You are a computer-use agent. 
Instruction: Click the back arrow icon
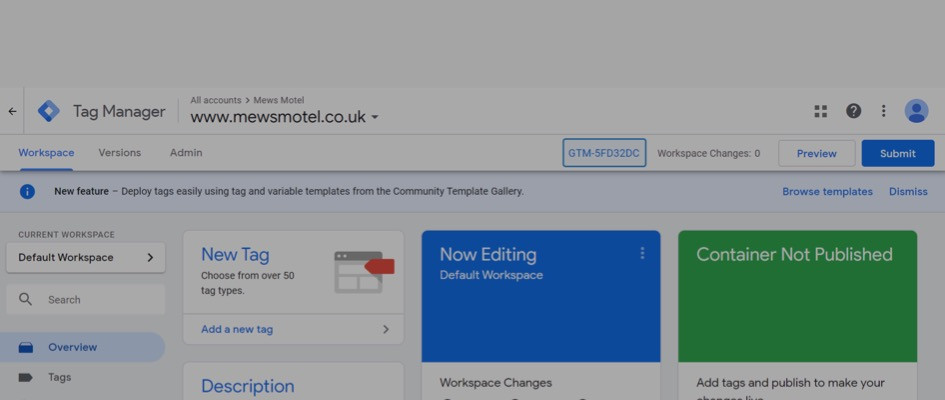[x=12, y=111]
